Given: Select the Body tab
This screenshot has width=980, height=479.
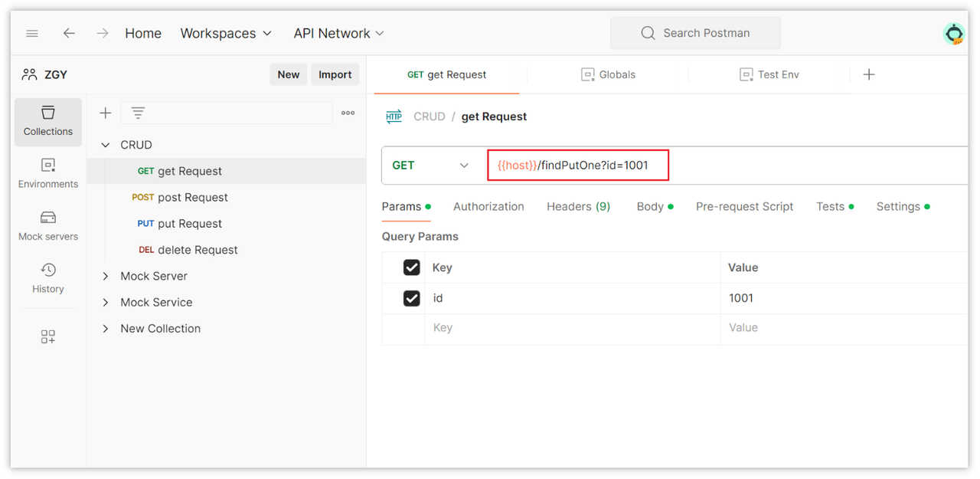Looking at the screenshot, I should (655, 207).
